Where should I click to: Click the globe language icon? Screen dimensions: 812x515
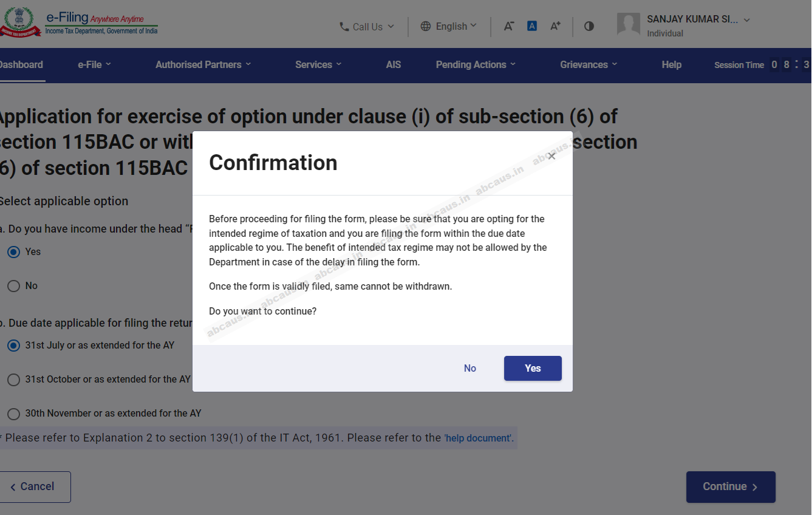pos(426,26)
